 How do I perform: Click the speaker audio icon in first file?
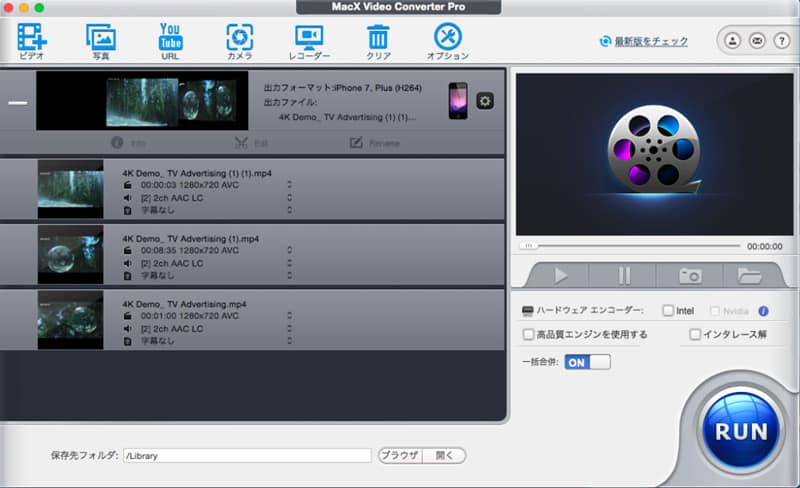click(128, 198)
